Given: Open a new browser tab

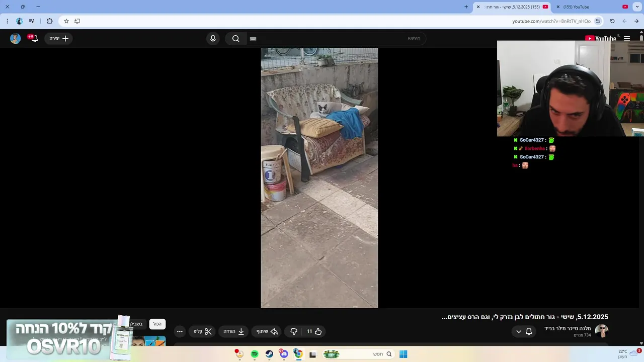Looking at the screenshot, I should (466, 7).
